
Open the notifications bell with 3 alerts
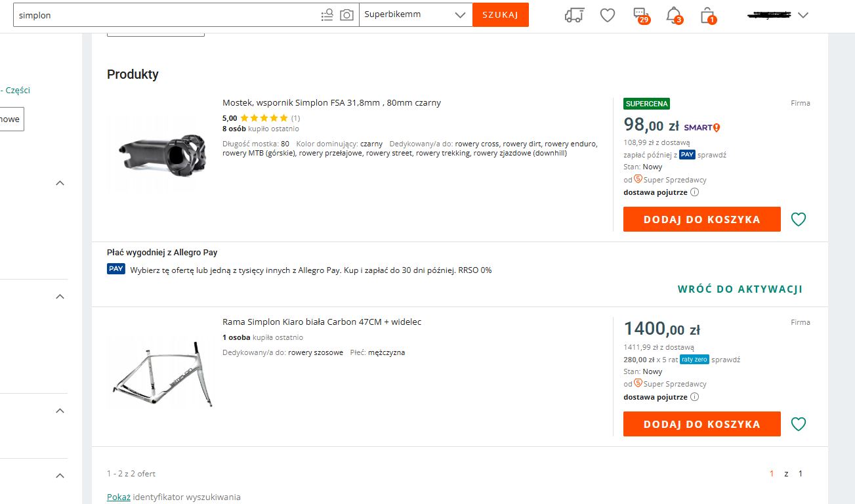coord(673,14)
